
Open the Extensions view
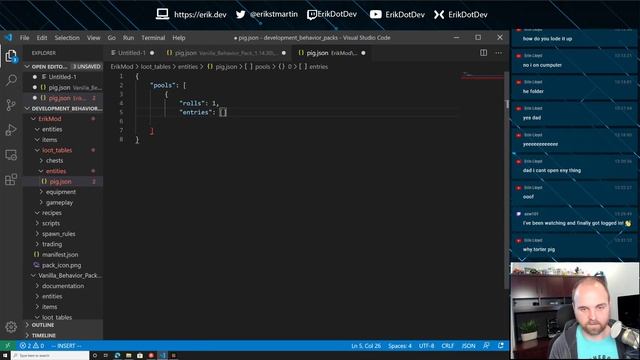tap(11, 179)
